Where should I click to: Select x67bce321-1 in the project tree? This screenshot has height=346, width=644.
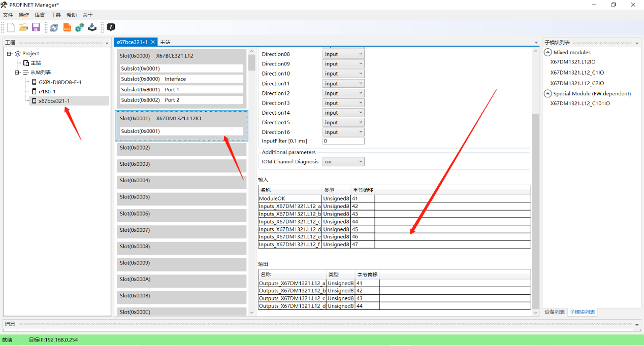pos(54,101)
